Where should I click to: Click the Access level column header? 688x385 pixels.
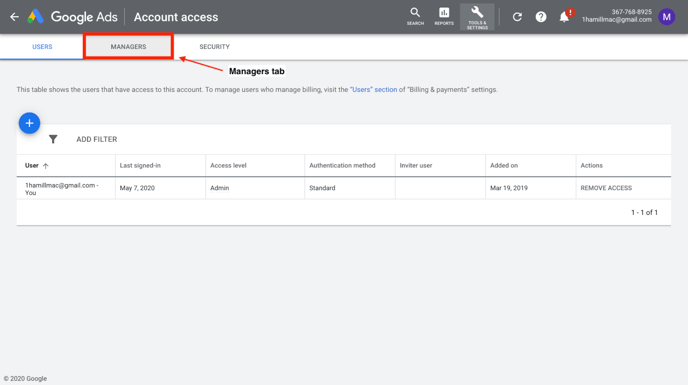[x=228, y=166]
